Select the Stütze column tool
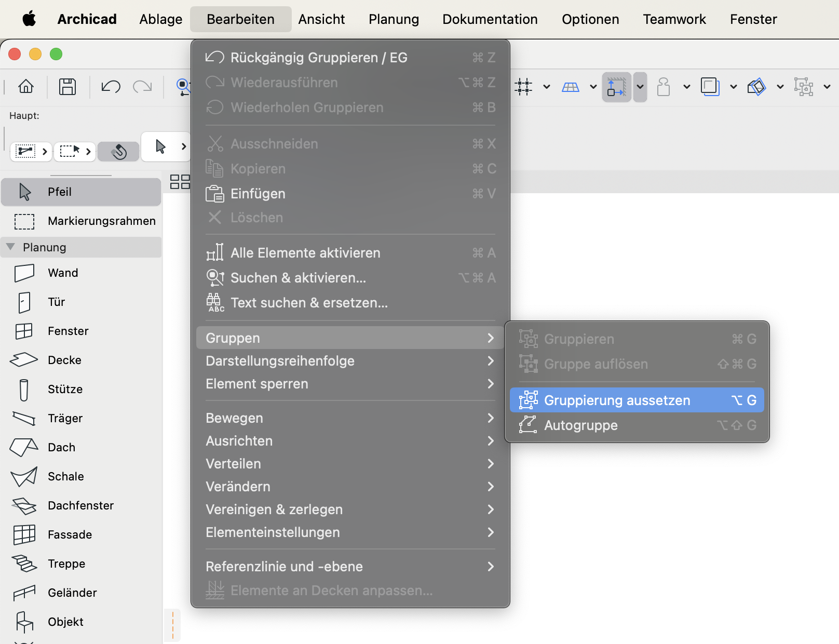 tap(81, 389)
